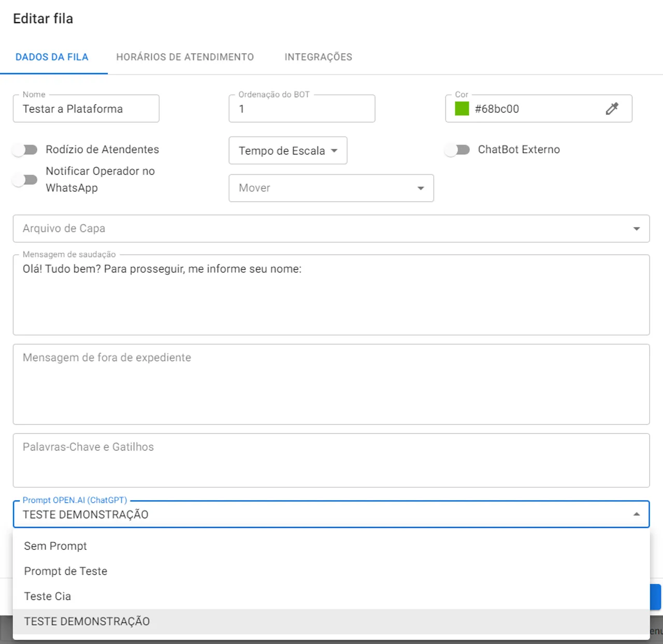Click the Ordenação do BOT field

point(301,109)
